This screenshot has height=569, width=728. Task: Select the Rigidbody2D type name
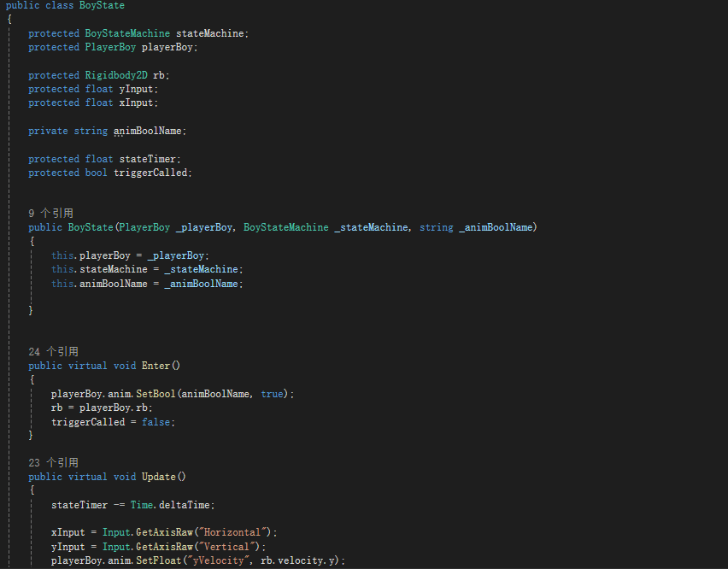[x=116, y=75]
